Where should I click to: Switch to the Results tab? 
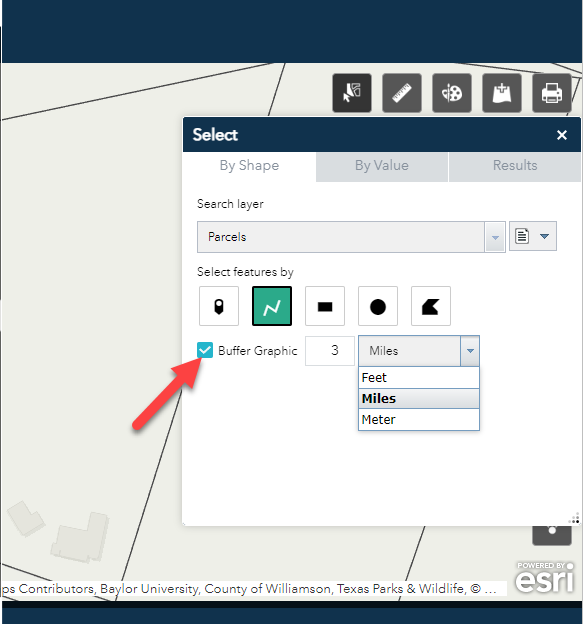515,166
